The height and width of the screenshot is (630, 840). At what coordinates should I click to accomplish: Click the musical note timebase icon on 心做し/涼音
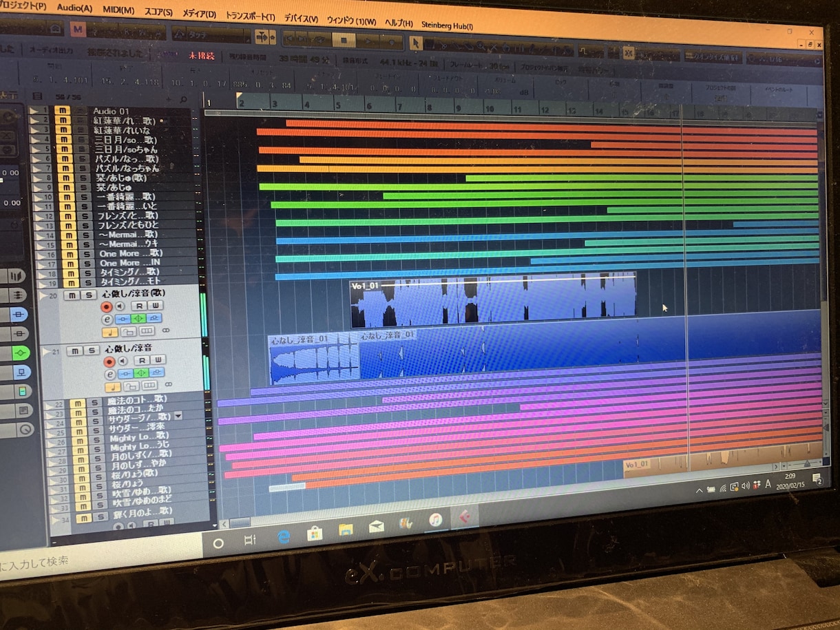(x=112, y=386)
